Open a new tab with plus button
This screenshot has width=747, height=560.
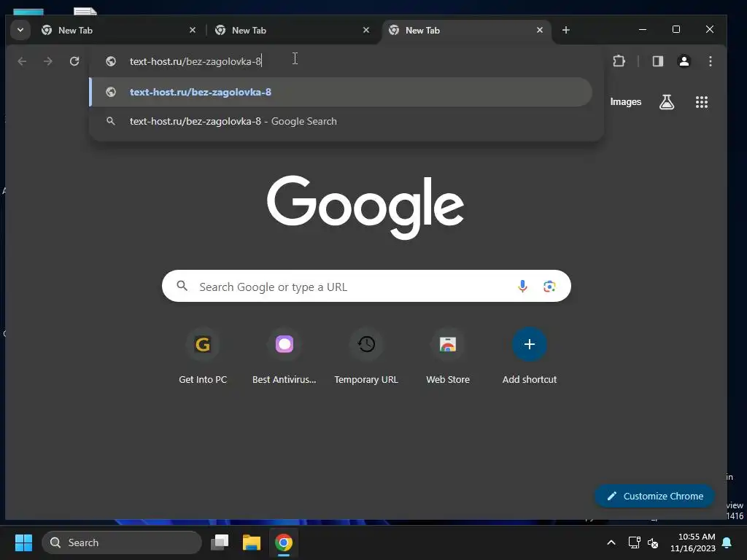[566, 30]
